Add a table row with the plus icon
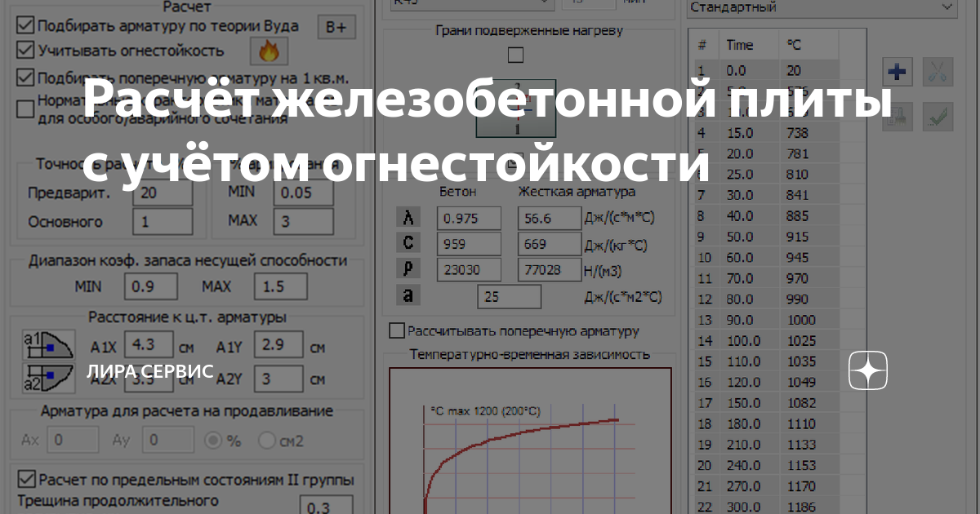 point(898,73)
